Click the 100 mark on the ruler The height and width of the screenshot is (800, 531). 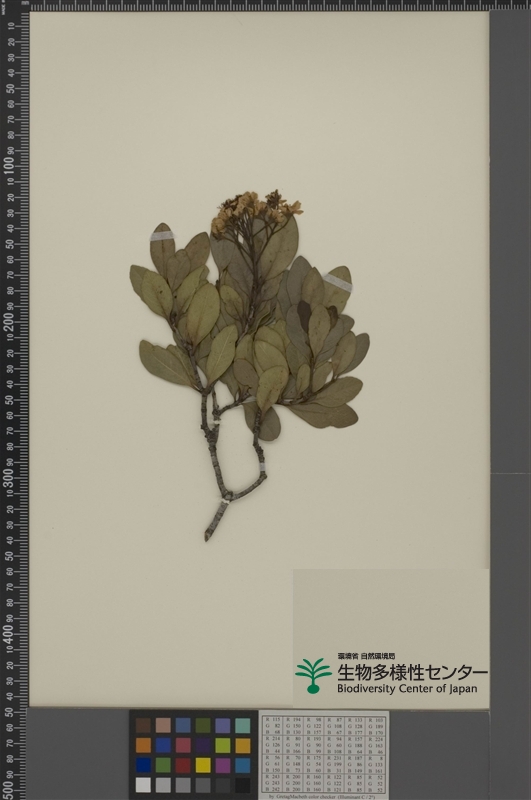[x=9, y=166]
